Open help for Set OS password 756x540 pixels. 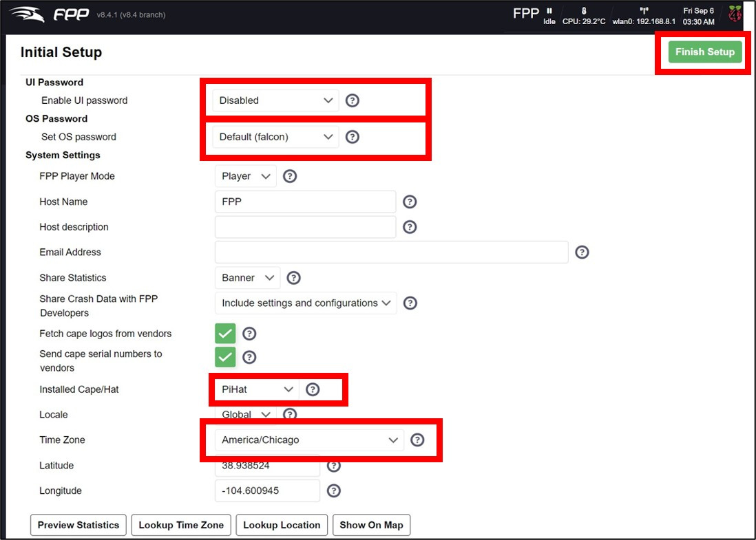pyautogui.click(x=353, y=137)
